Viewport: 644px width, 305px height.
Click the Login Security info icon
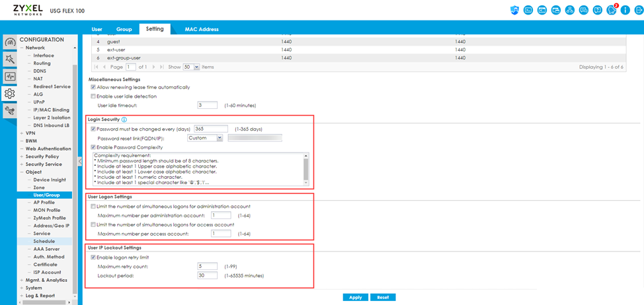(x=124, y=119)
